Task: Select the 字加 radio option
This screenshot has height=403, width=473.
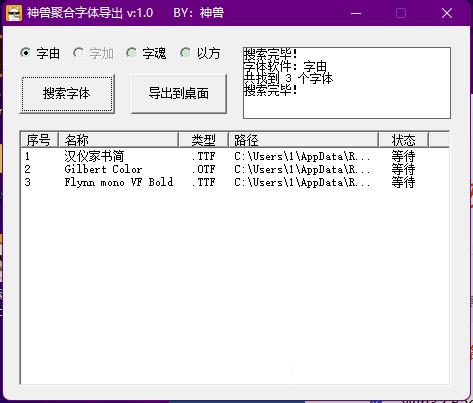Action: coord(94,53)
